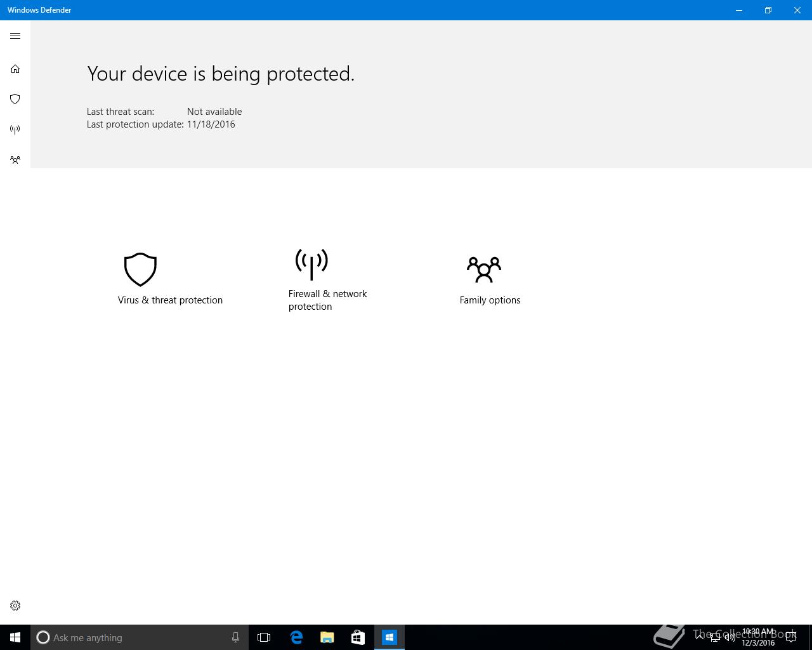The image size is (812, 650).
Task: Open the Action Center notifications icon
Action: click(x=791, y=637)
